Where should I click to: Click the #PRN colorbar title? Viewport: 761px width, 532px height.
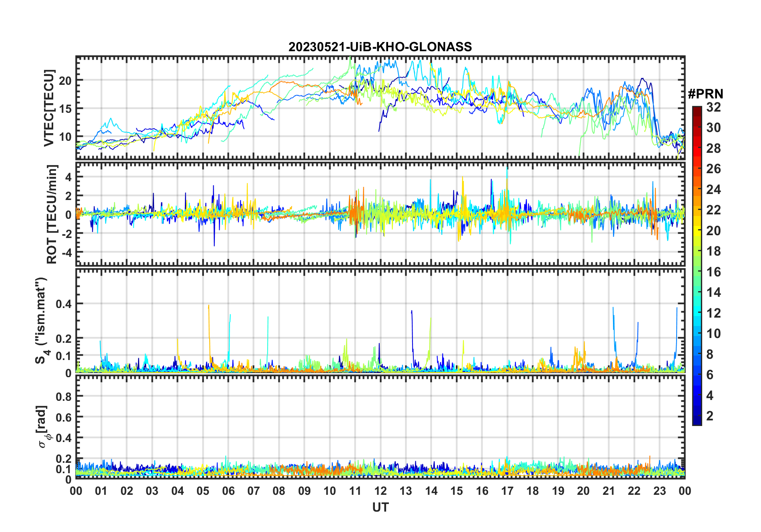(705, 94)
